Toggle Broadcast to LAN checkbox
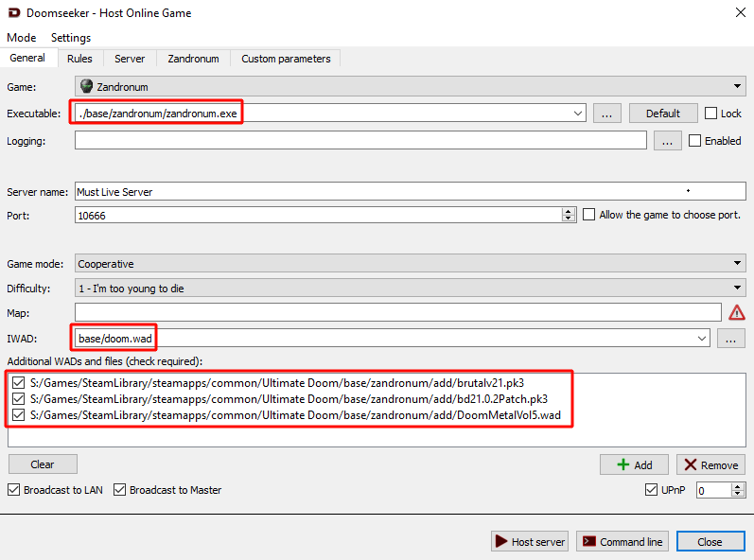This screenshot has height=560, width=754. tap(14, 490)
